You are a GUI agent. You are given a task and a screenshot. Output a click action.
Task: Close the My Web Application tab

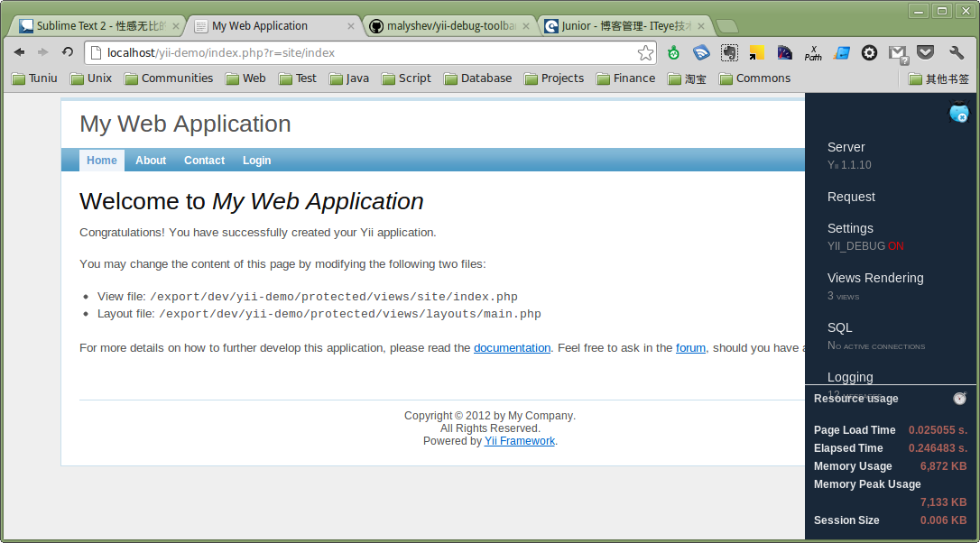click(x=351, y=25)
